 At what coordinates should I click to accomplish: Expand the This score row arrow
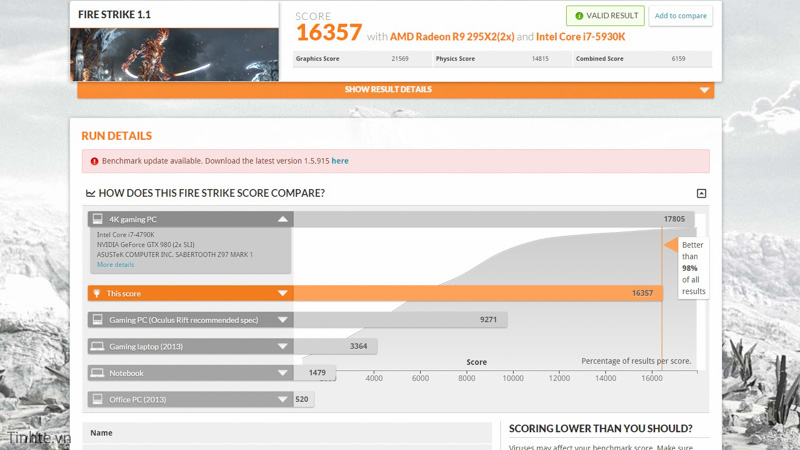coord(283,293)
